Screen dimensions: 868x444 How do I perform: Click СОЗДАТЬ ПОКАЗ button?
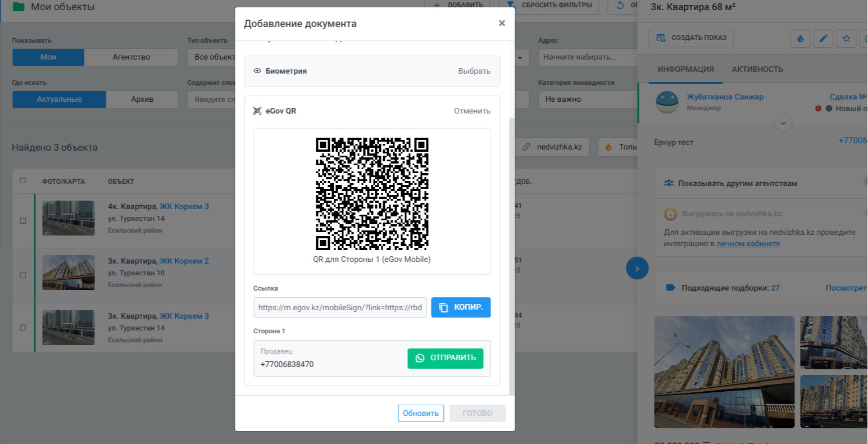pyautogui.click(x=691, y=38)
